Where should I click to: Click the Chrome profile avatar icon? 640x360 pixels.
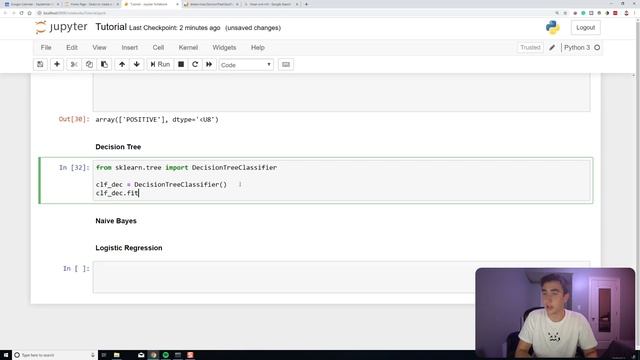[x=626, y=13]
